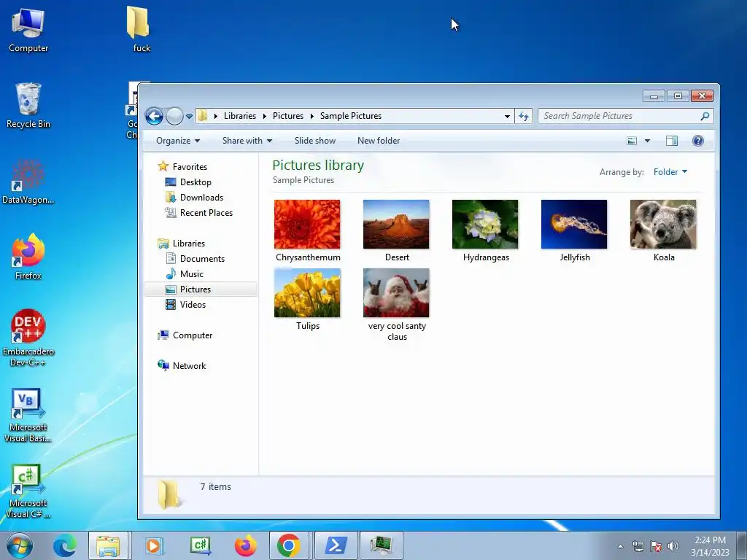Open the Share with menu

(247, 141)
